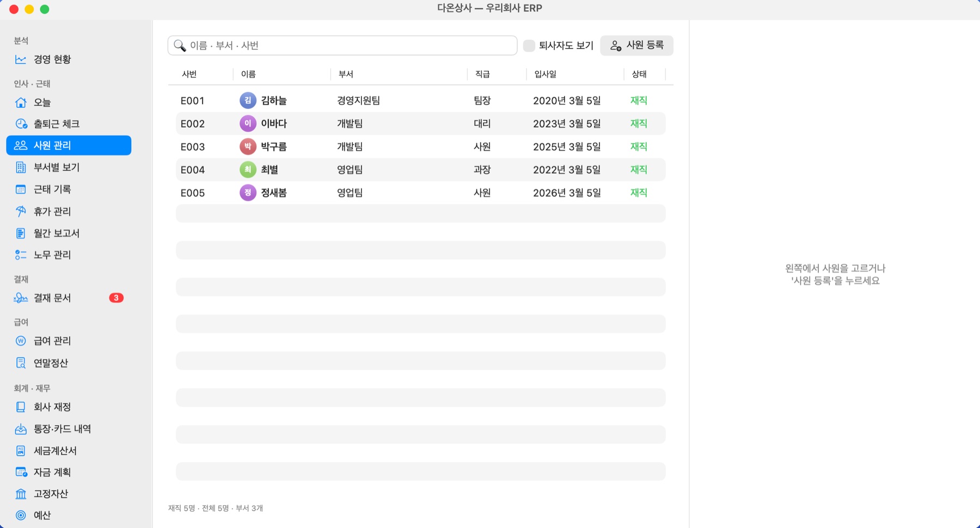Click the 사원 등록 button
Screen dimensions: 980x528
pos(636,46)
